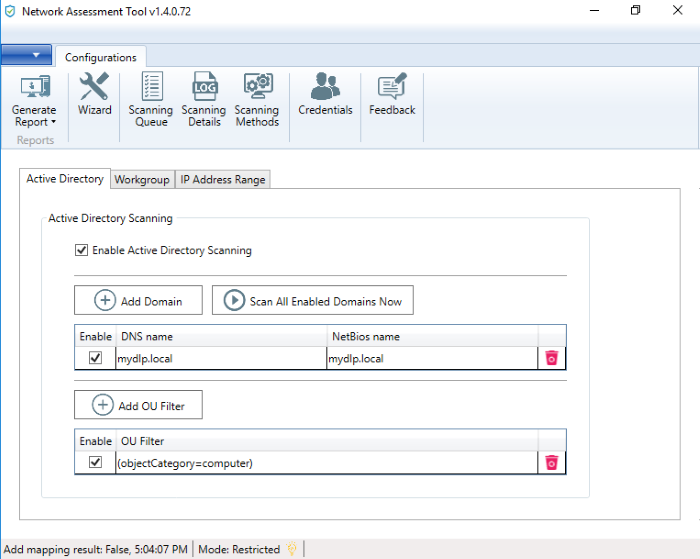
Task: Click the Add Domain button
Action: coord(138,300)
